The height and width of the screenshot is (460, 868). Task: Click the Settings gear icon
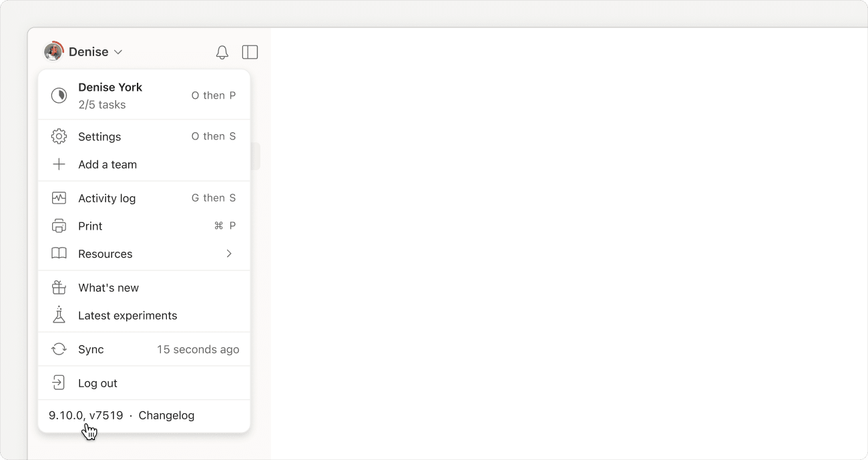(59, 136)
